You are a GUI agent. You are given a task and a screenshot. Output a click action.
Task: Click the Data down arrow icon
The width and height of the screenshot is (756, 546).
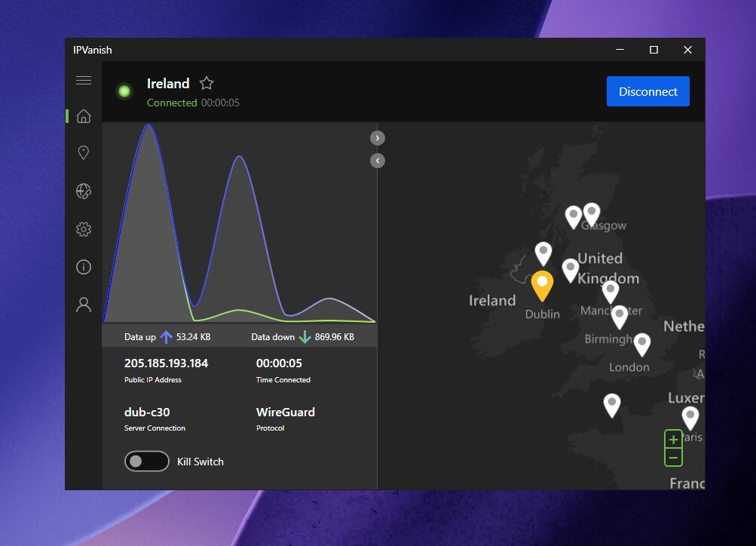click(x=305, y=336)
